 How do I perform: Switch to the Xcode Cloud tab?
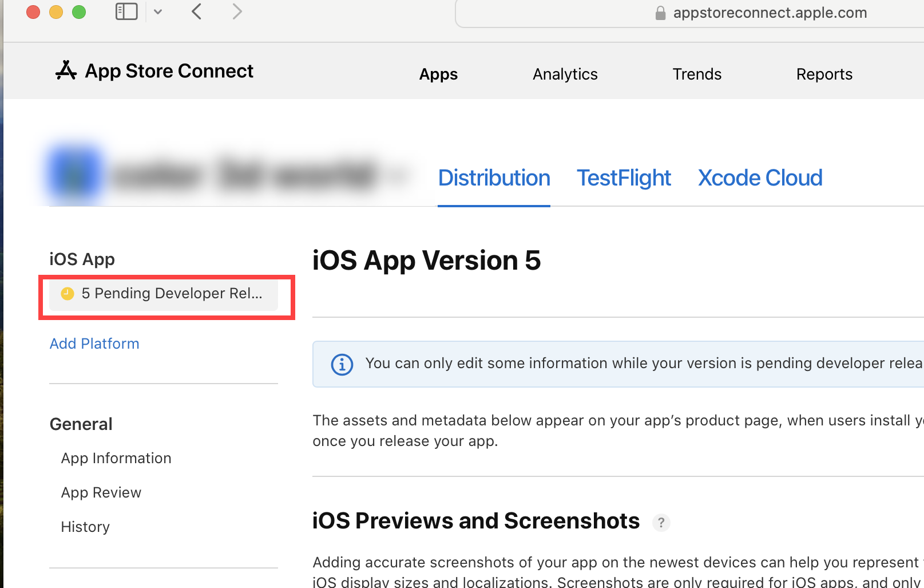point(760,178)
